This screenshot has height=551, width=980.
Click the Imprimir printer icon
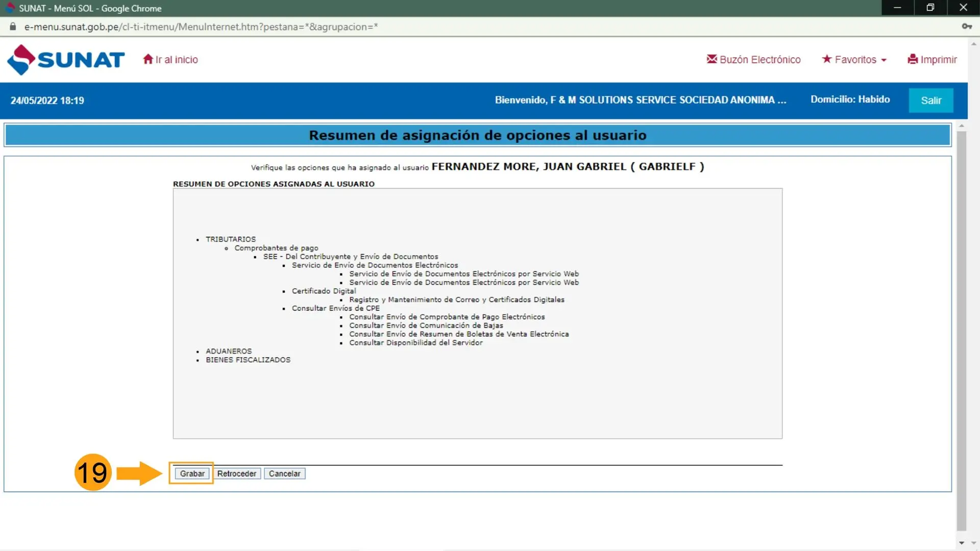click(913, 59)
